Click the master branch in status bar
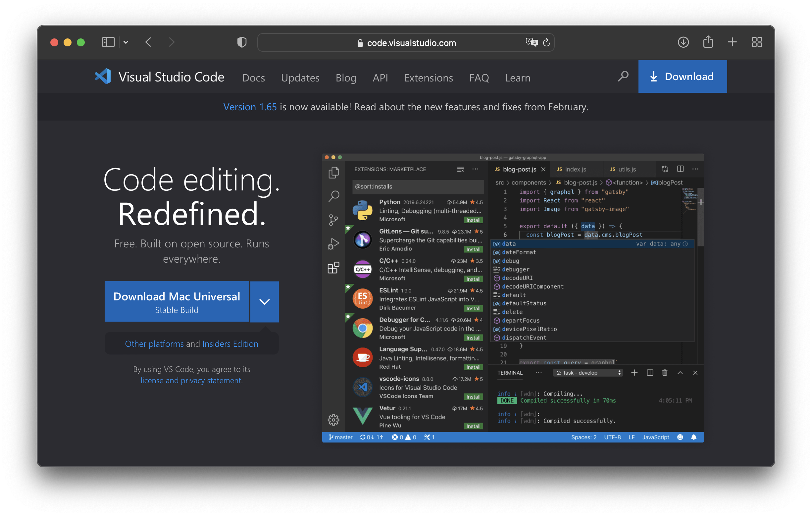 340,437
